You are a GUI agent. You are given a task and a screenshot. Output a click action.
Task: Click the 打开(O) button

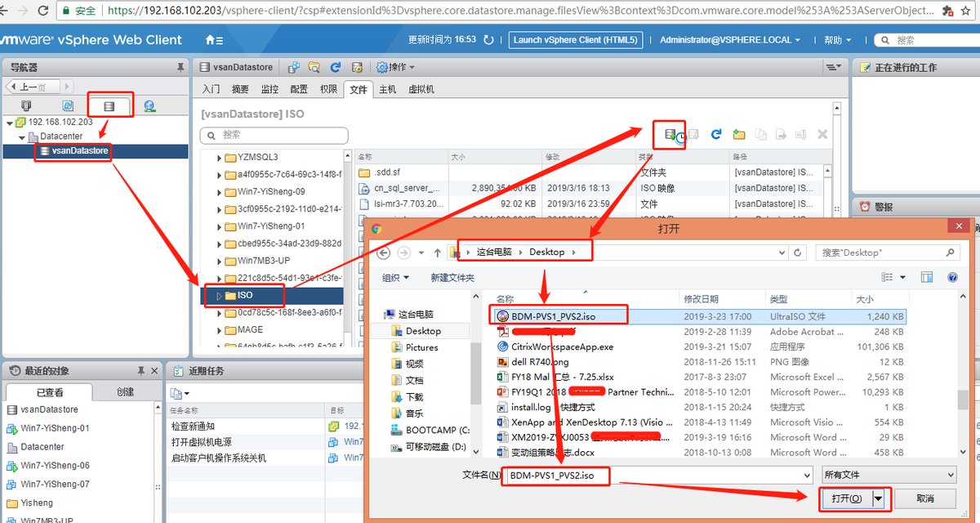coord(847,498)
